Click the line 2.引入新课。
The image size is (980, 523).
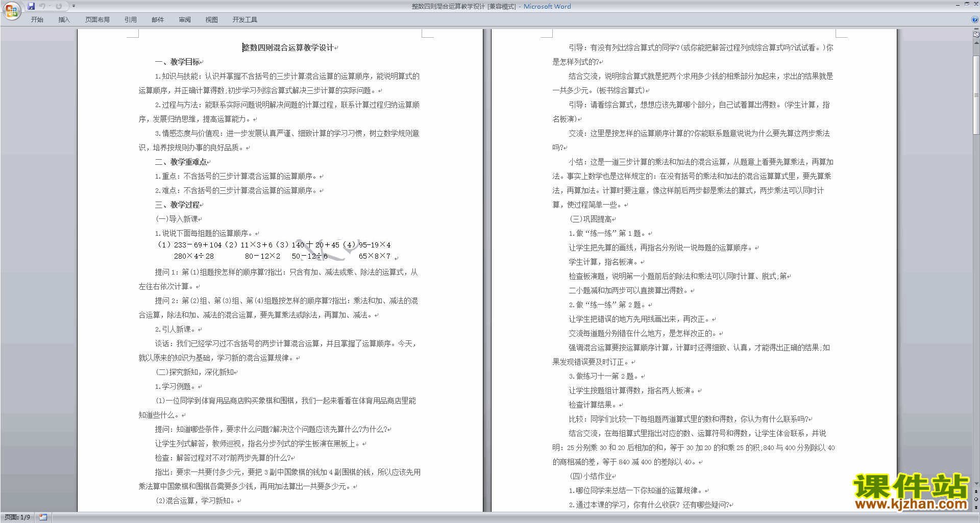177,329
